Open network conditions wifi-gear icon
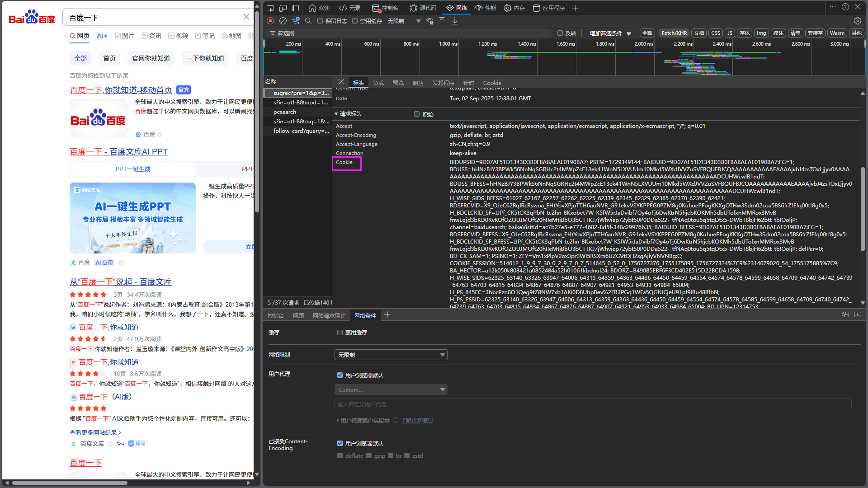This screenshot has width=868, height=488. [430, 21]
